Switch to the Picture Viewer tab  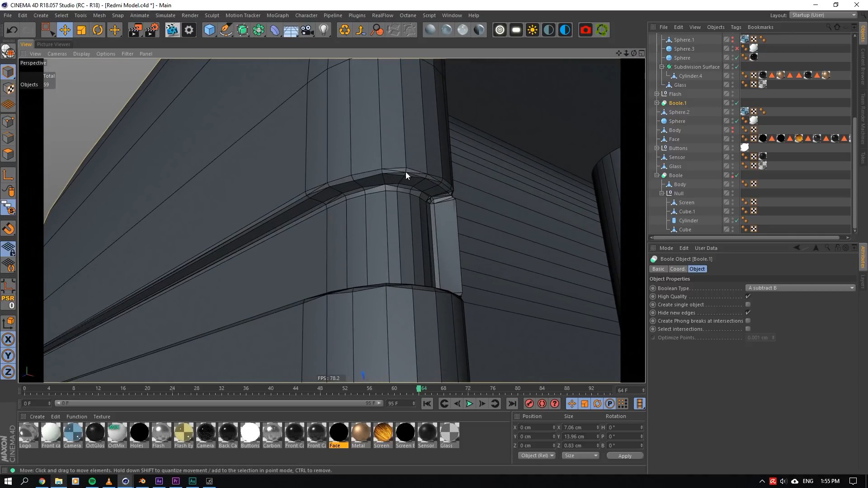click(53, 44)
